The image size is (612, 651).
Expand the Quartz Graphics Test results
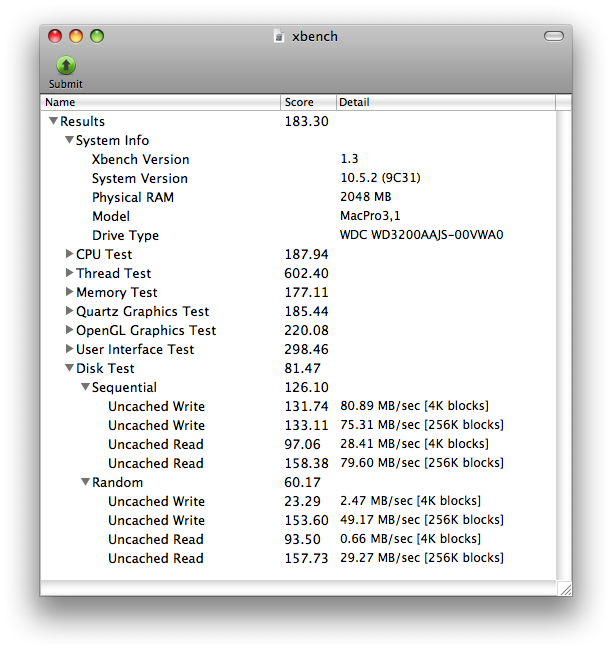69,311
